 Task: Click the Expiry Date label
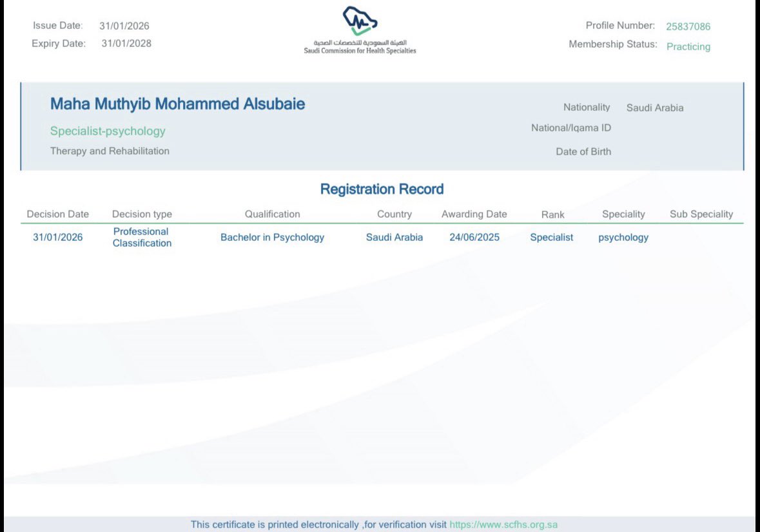click(59, 44)
